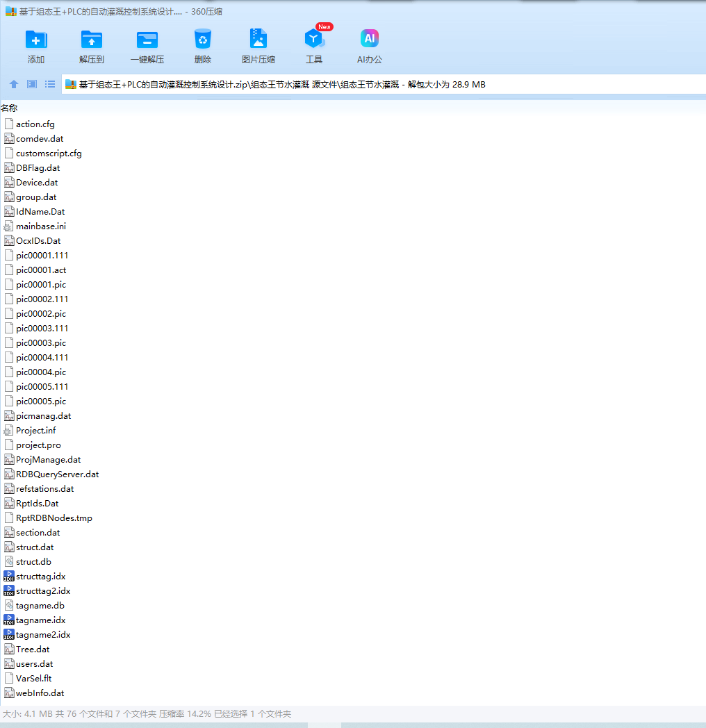Select pic00005.111 file name
Screen dimensions: 706x728
click(x=42, y=387)
